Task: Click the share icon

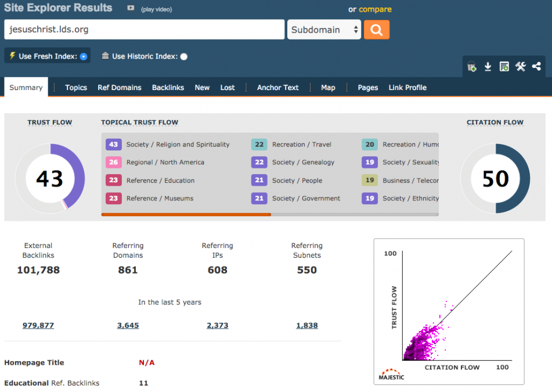Action: tap(536, 66)
